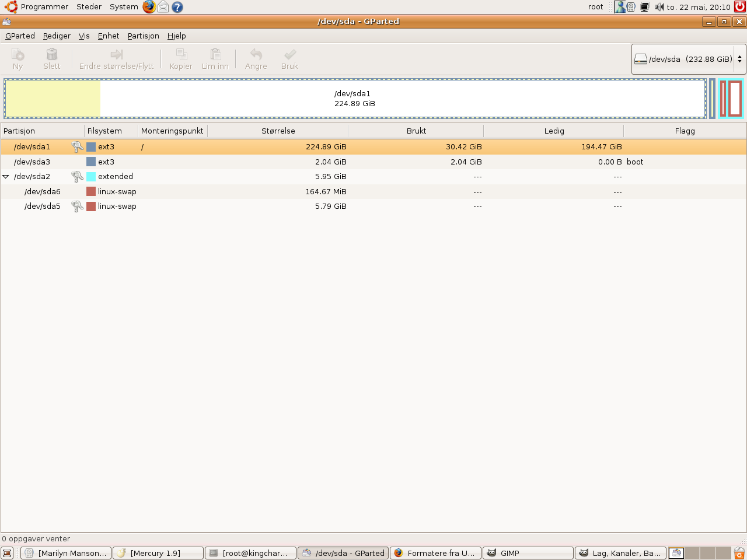747x560 pixels.
Task: Click the Bruk (apply) checkmark icon
Action: 290,54
